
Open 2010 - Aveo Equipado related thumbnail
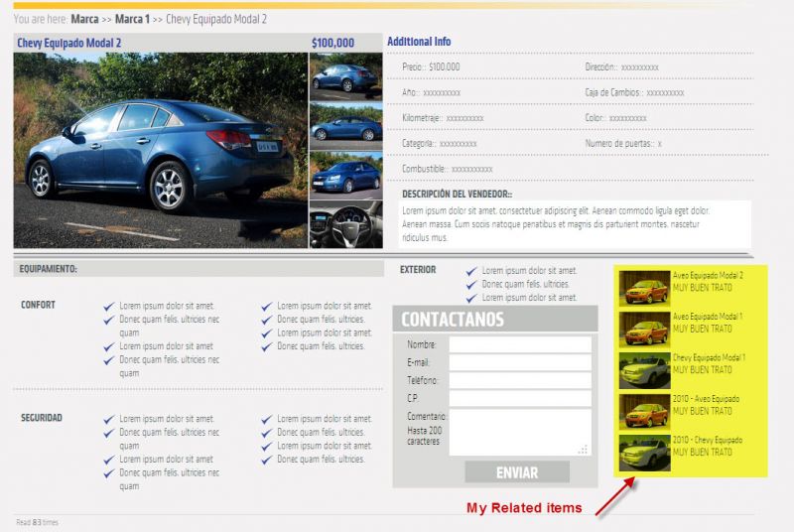(644, 412)
